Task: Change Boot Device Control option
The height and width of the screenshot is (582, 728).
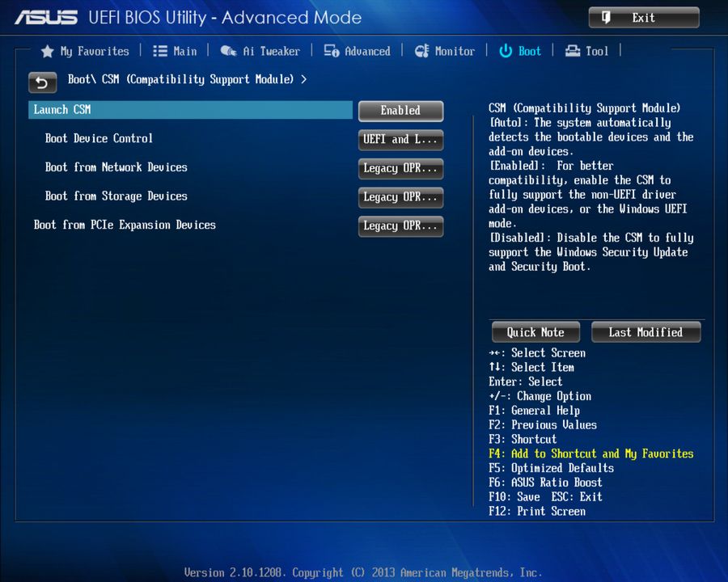Action: 400,140
